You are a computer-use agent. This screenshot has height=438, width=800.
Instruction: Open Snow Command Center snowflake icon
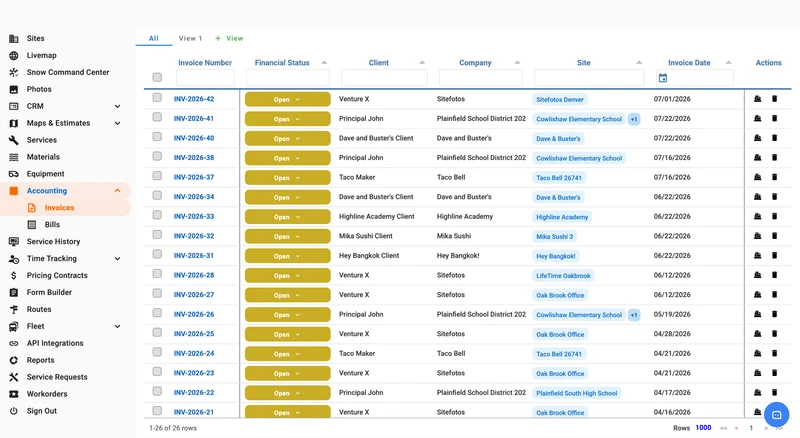click(14, 72)
